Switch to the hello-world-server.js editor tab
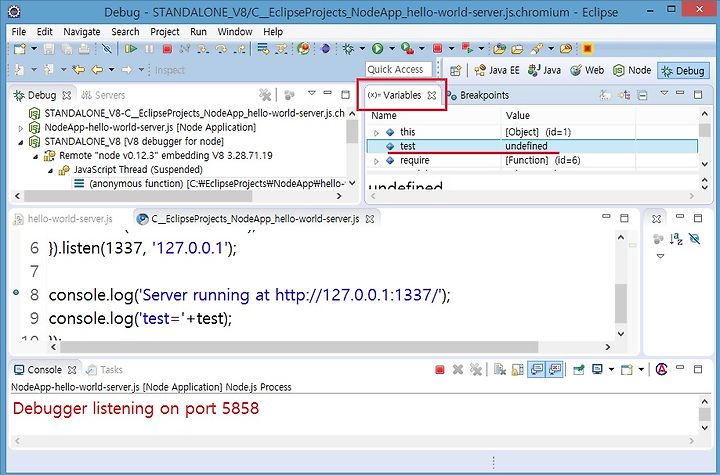720x475 pixels. 64,219
